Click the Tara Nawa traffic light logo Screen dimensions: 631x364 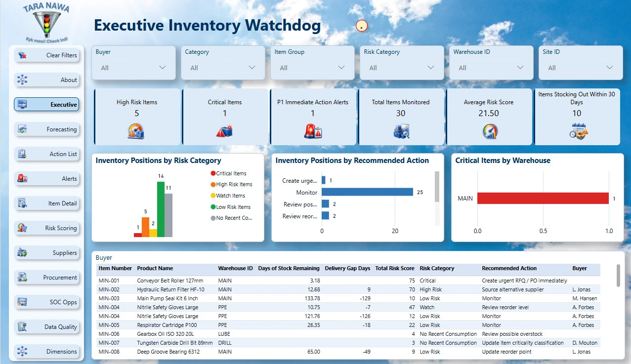46,23
